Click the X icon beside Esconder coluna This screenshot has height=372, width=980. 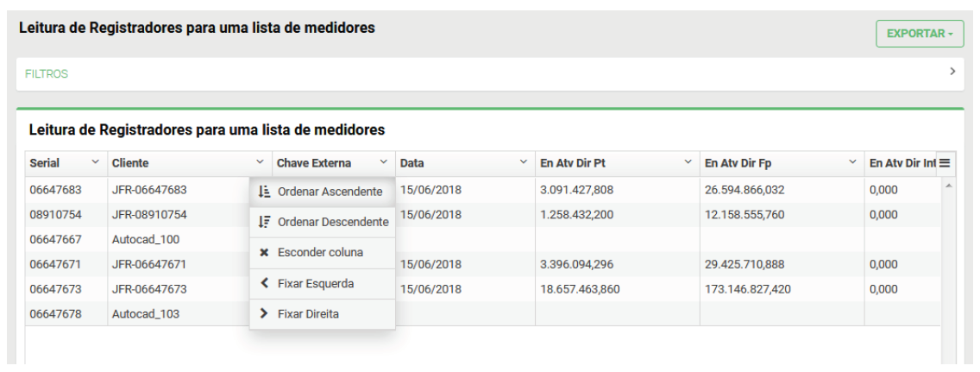pyautogui.click(x=265, y=253)
